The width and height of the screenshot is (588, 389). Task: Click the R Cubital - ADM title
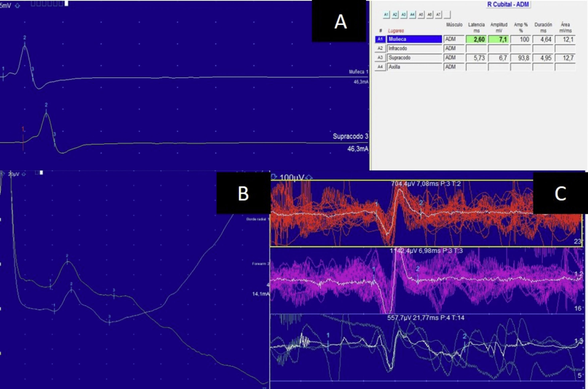pos(508,4)
